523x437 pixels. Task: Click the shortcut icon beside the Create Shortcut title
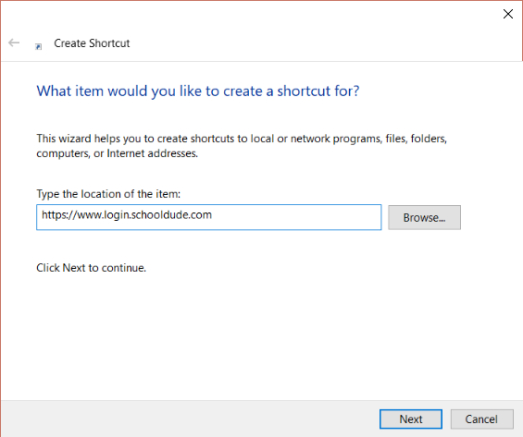pos(39,47)
